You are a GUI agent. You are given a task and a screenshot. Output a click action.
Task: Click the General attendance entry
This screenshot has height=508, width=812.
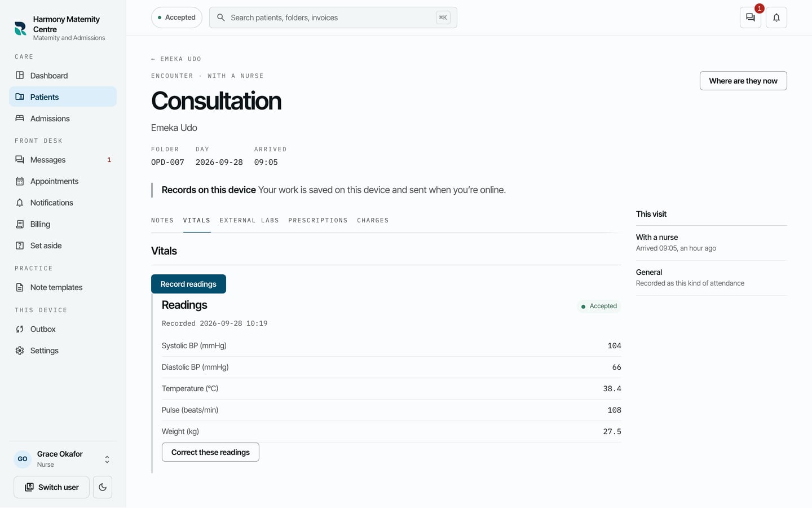pyautogui.click(x=712, y=278)
